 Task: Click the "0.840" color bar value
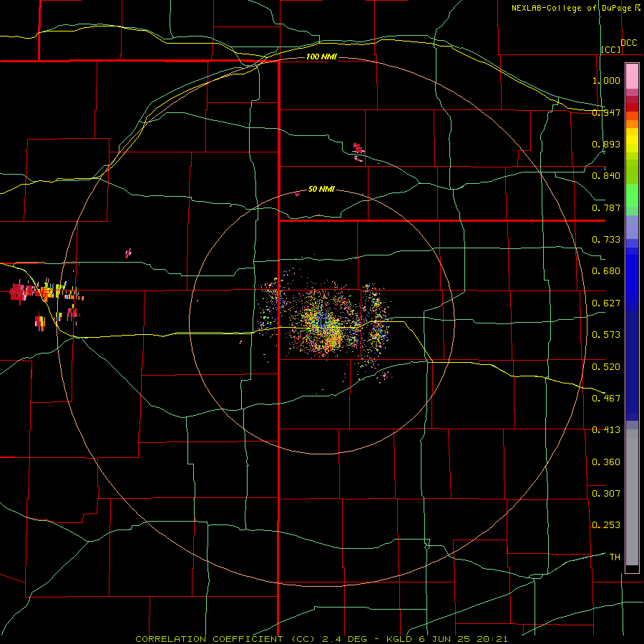tap(606, 176)
